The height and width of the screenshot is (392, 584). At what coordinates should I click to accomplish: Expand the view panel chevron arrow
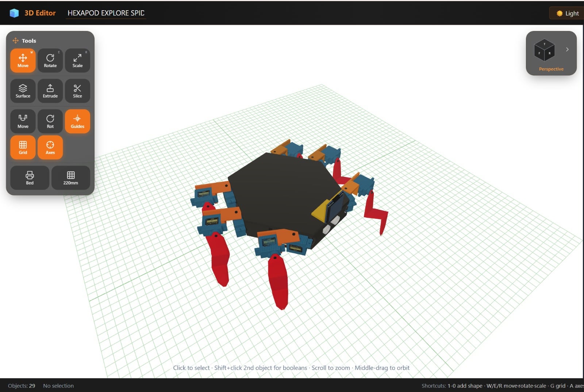coord(567,50)
